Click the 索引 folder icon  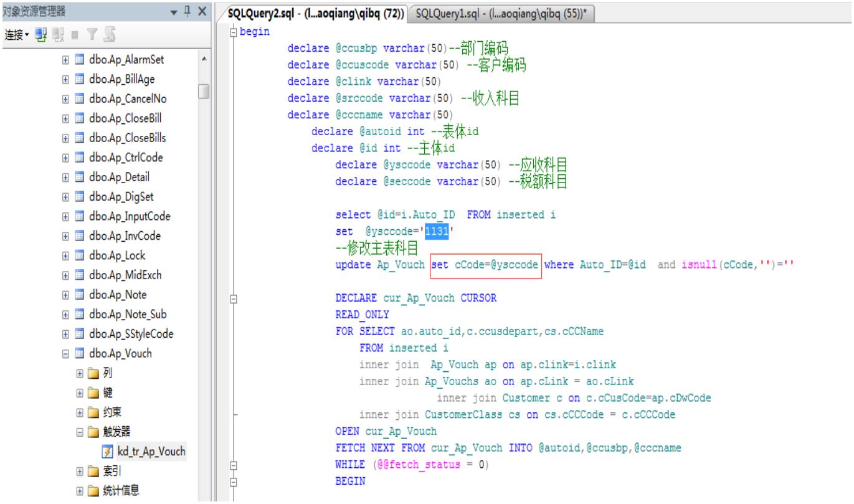point(93,470)
